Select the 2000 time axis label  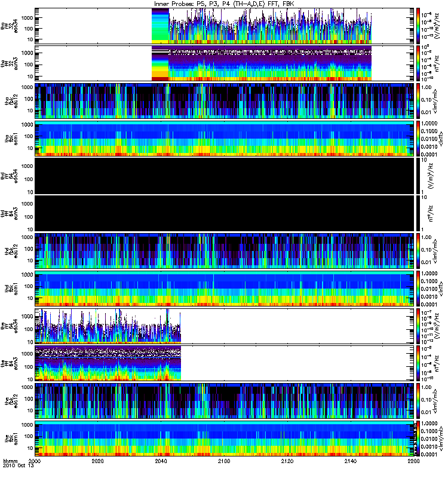35,461
